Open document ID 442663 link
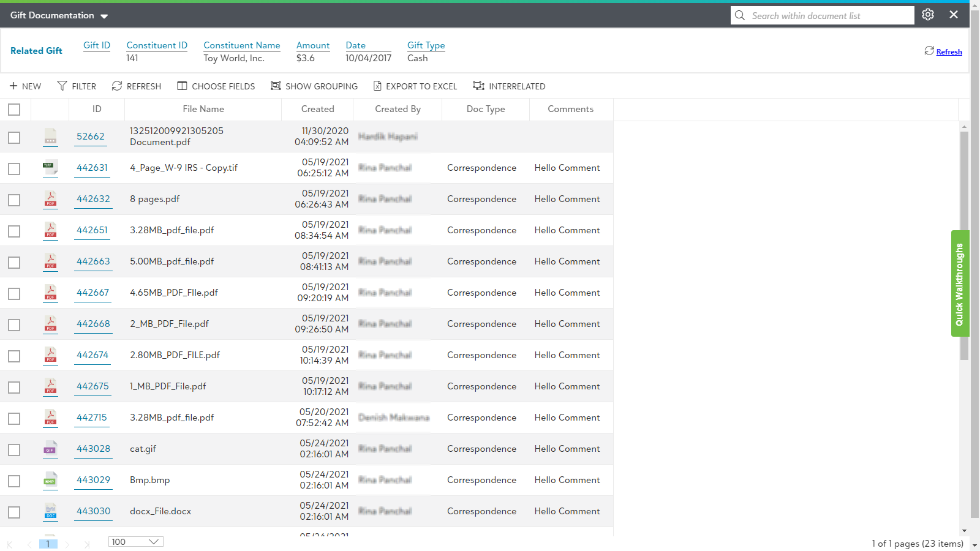This screenshot has height=551, width=980. point(93,261)
